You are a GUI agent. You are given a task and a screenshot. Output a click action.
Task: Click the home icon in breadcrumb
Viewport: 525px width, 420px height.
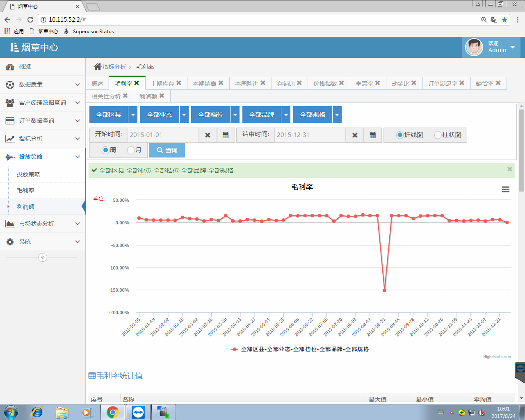(97, 66)
